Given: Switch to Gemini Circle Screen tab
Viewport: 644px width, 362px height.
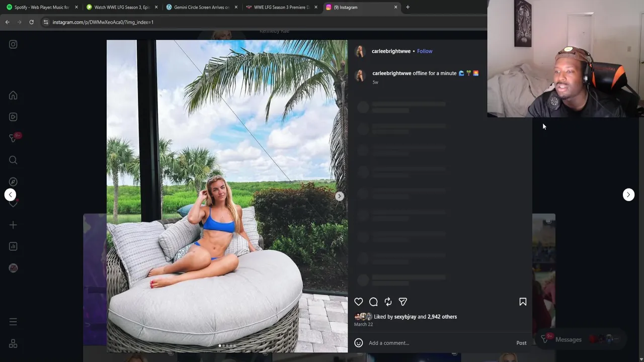Looking at the screenshot, I should (x=202, y=7).
